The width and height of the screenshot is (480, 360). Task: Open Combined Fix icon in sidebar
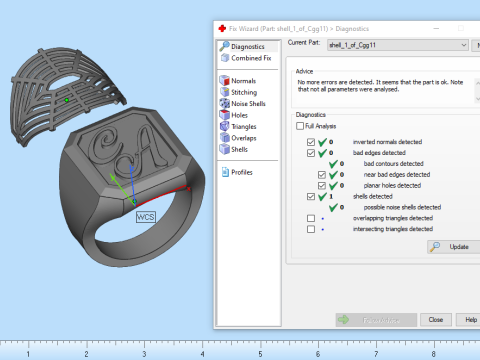tap(225, 58)
